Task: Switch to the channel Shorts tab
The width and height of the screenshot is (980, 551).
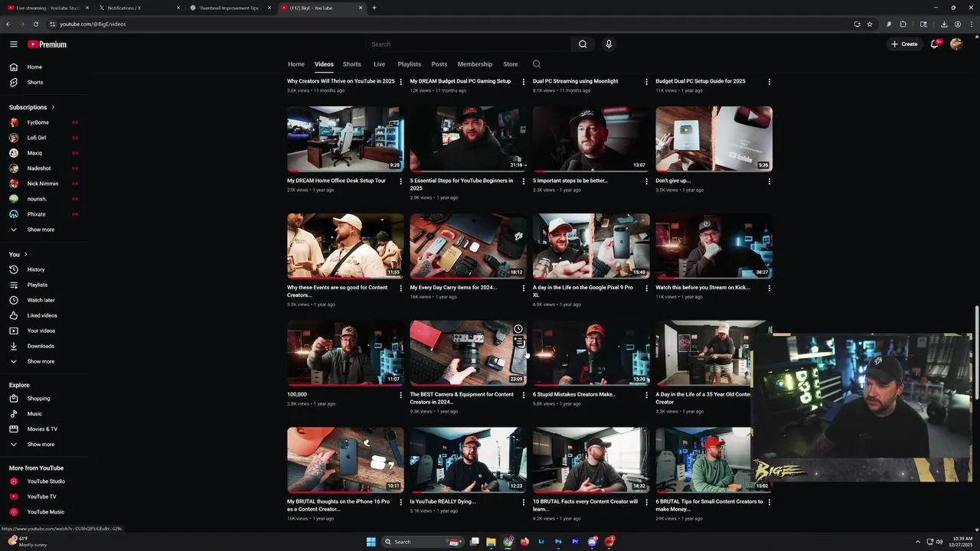Action: [352, 64]
